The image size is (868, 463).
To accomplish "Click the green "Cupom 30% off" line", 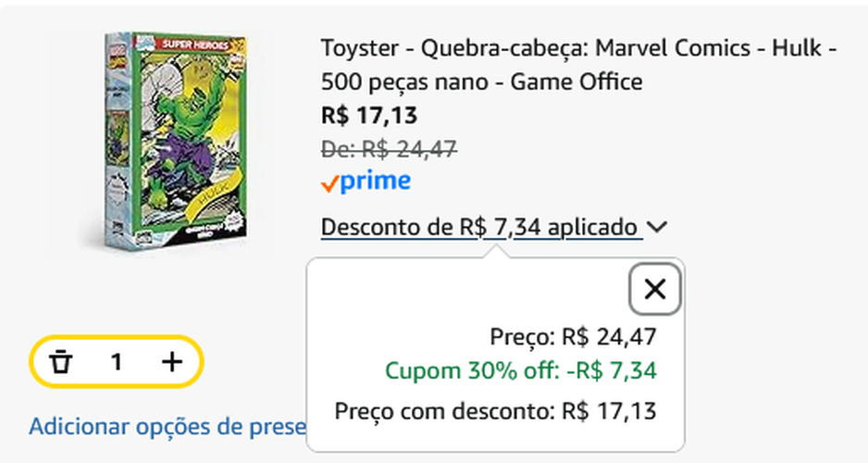I will click(520, 372).
